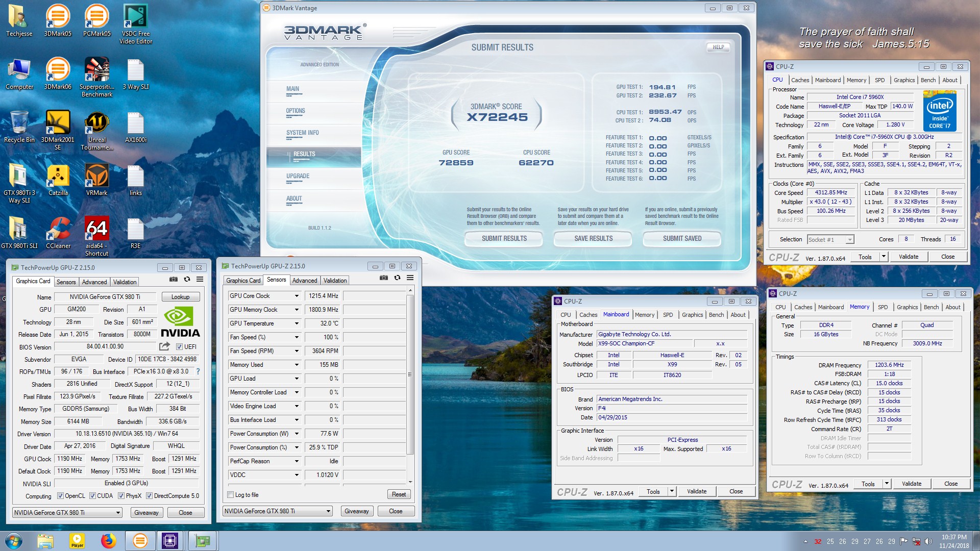Click the refresh icon in GPU-Z Sensors window
980x551 pixels.
(x=397, y=278)
